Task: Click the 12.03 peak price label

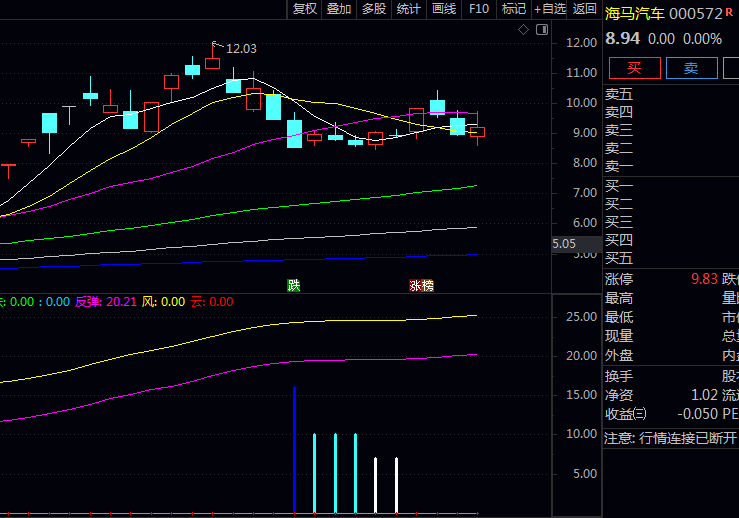Action: click(x=241, y=48)
